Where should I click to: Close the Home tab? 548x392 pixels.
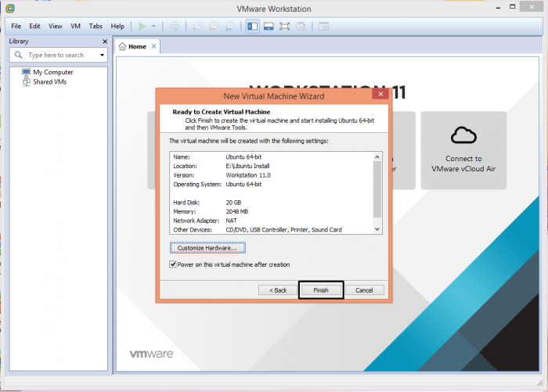pyautogui.click(x=153, y=46)
